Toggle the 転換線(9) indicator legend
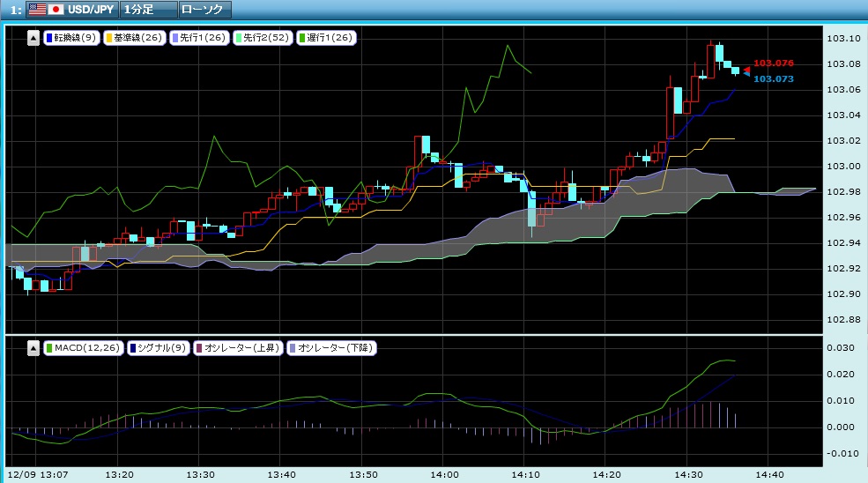Screen dimensions: 868x483 (x=71, y=38)
